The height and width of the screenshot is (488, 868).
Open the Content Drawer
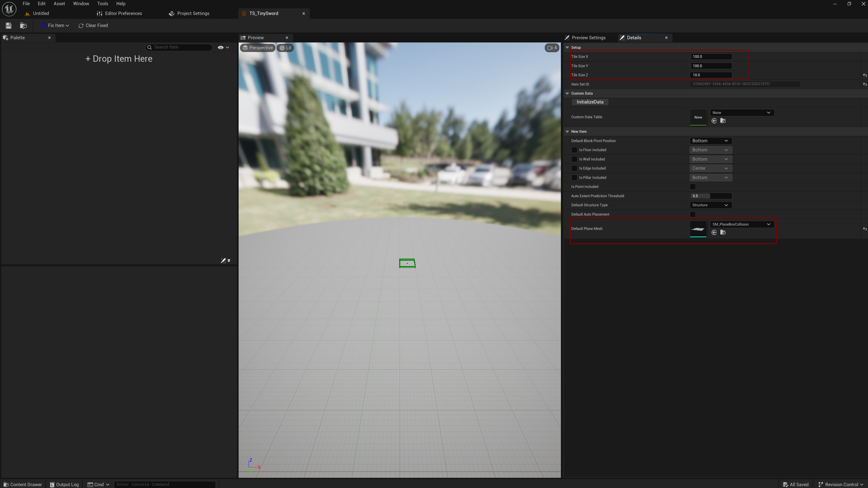coord(23,484)
